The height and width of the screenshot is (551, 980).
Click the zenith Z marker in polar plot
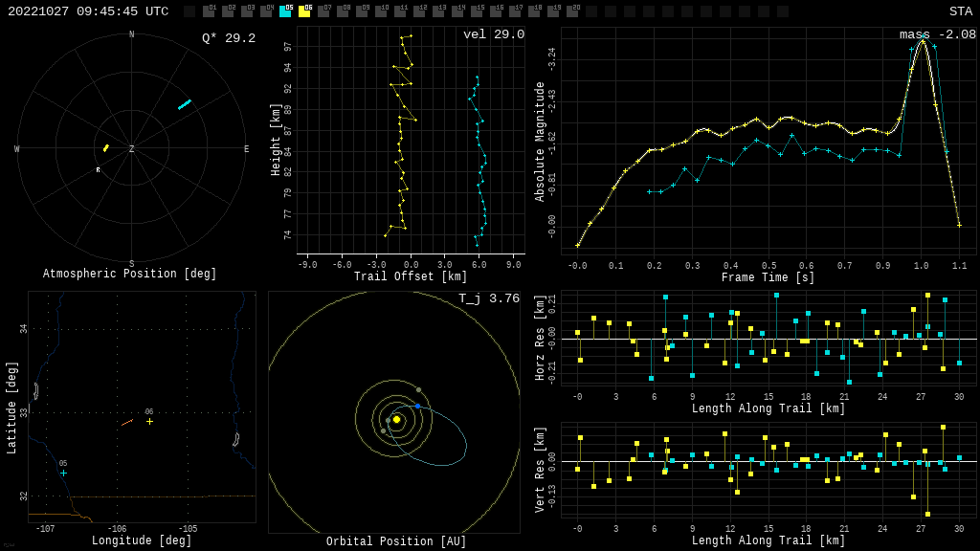(x=132, y=149)
